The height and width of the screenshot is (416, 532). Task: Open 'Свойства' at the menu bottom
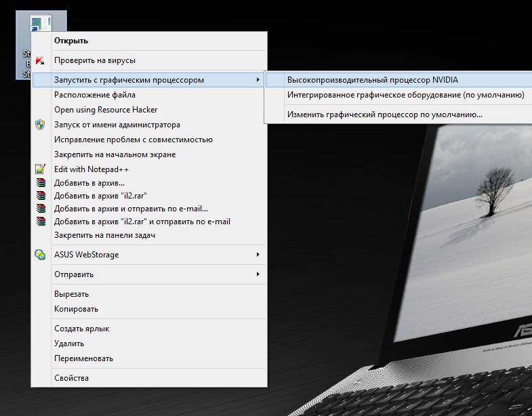tap(149, 378)
